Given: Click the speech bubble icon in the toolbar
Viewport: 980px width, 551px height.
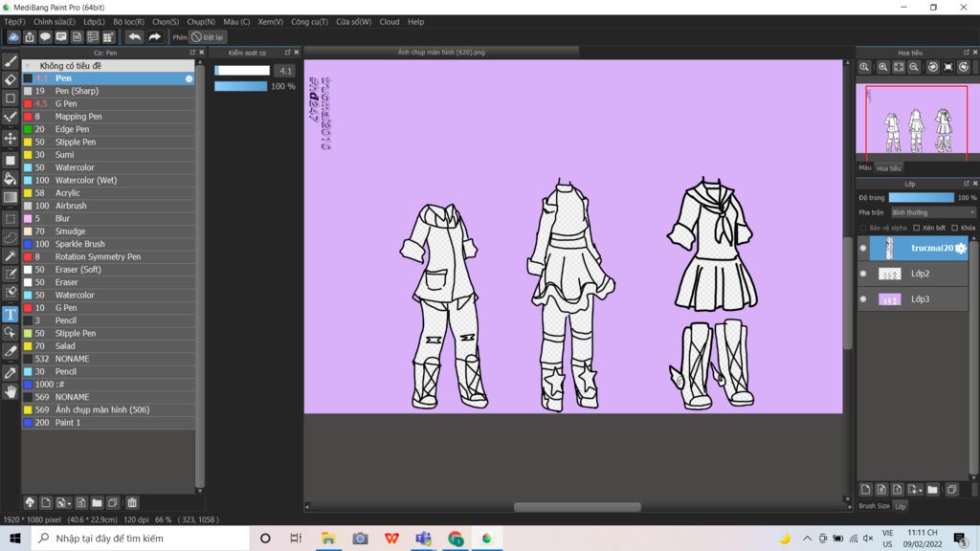Looking at the screenshot, I should tap(45, 37).
